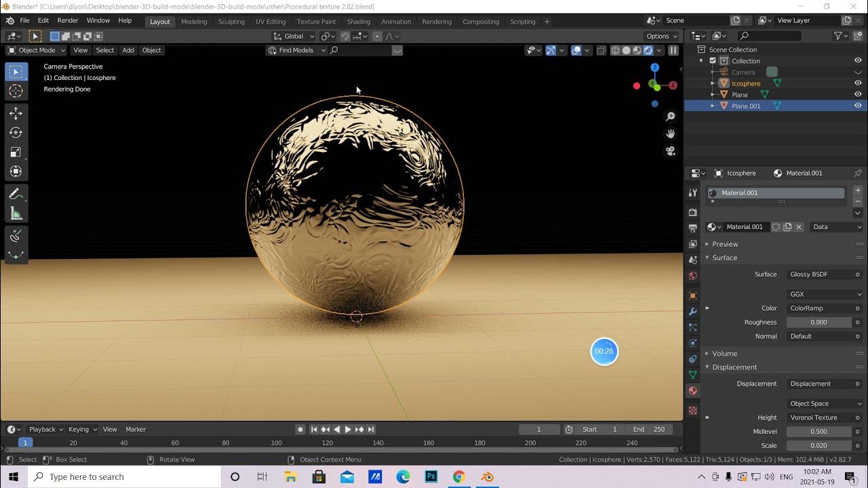The image size is (868, 488).
Task: Open the Global transform orientation dropdown
Action: tap(294, 36)
